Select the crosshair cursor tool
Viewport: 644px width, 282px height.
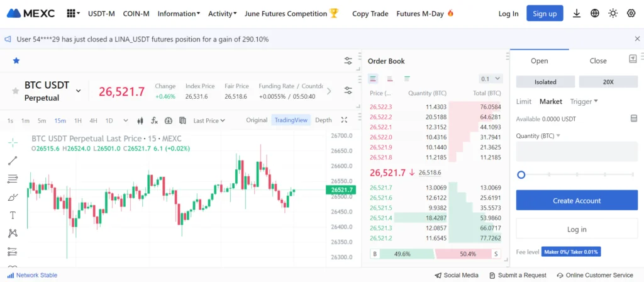[x=13, y=143]
